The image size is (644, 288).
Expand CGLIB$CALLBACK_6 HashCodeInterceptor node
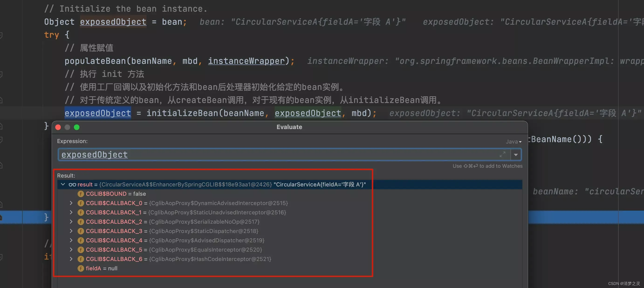[x=71, y=259]
